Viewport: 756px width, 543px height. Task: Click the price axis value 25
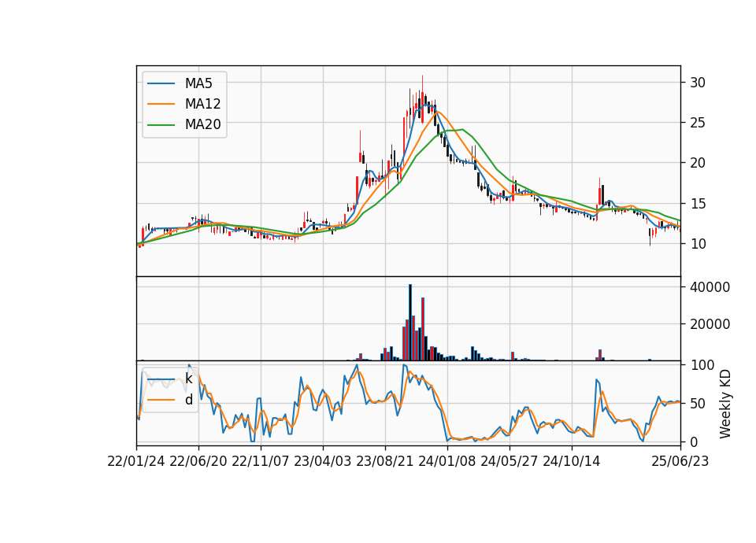coord(698,123)
